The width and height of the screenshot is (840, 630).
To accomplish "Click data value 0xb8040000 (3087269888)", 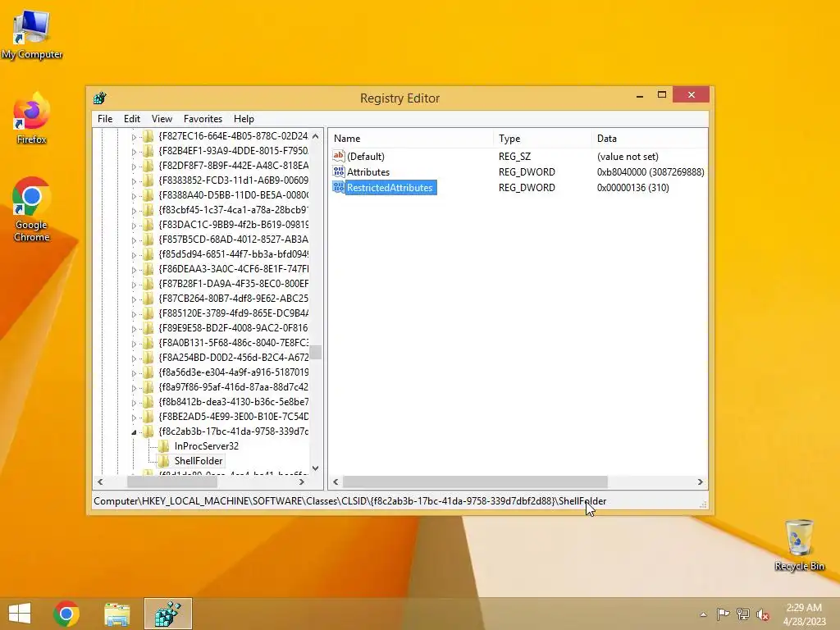I will point(651,172).
